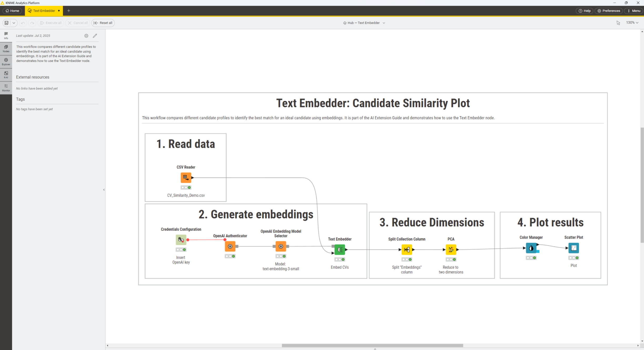Select the Credentials Configuration node icon

[x=181, y=240]
